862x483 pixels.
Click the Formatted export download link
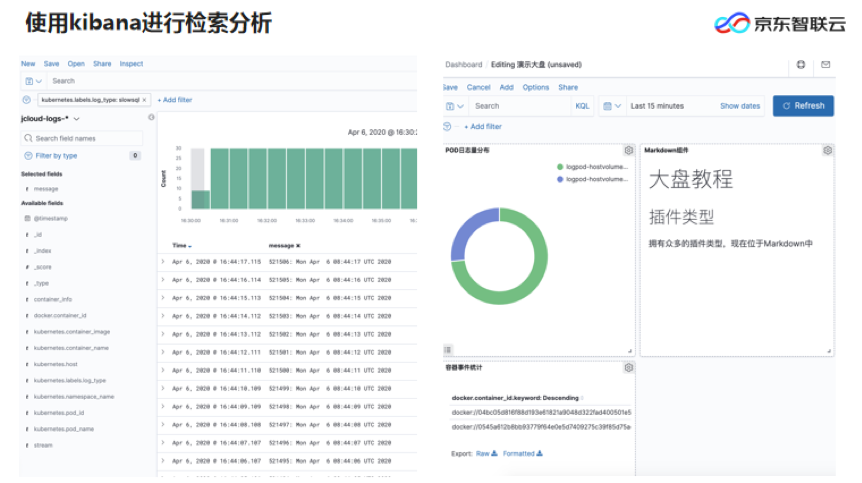pos(522,453)
